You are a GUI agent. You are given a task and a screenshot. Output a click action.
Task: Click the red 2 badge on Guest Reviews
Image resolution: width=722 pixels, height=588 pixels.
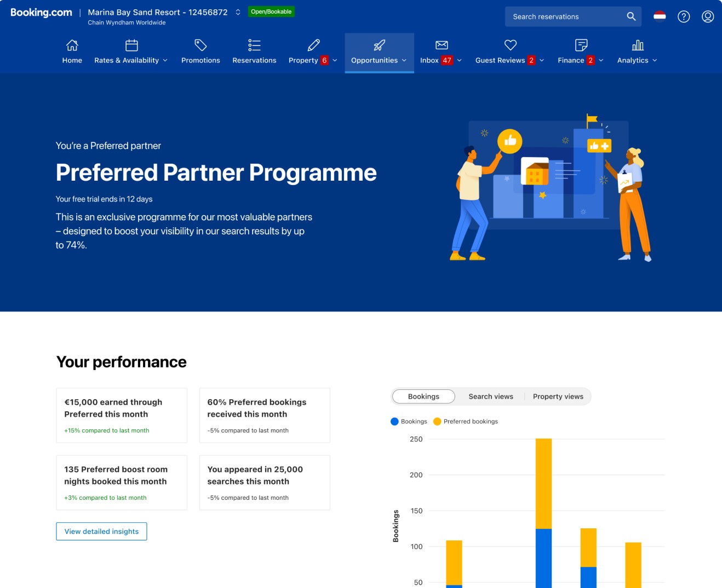[531, 60]
